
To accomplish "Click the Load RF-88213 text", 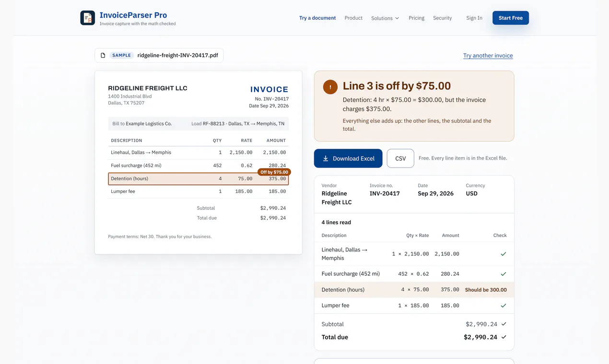I will coord(238,124).
